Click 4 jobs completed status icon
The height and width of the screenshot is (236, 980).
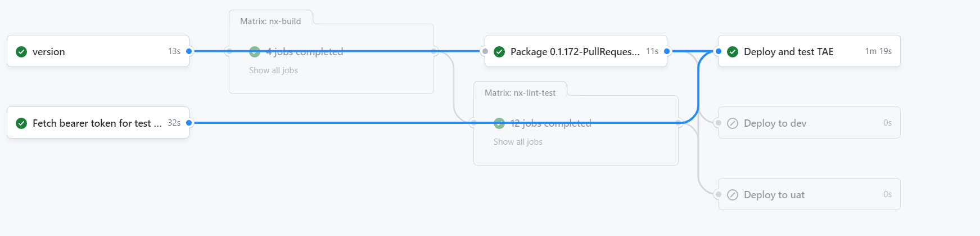(255, 52)
